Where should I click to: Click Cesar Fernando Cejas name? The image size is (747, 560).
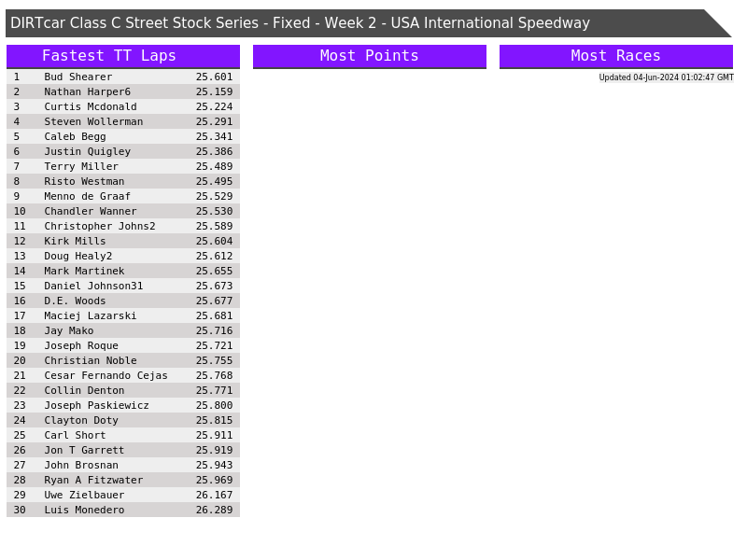(106, 375)
